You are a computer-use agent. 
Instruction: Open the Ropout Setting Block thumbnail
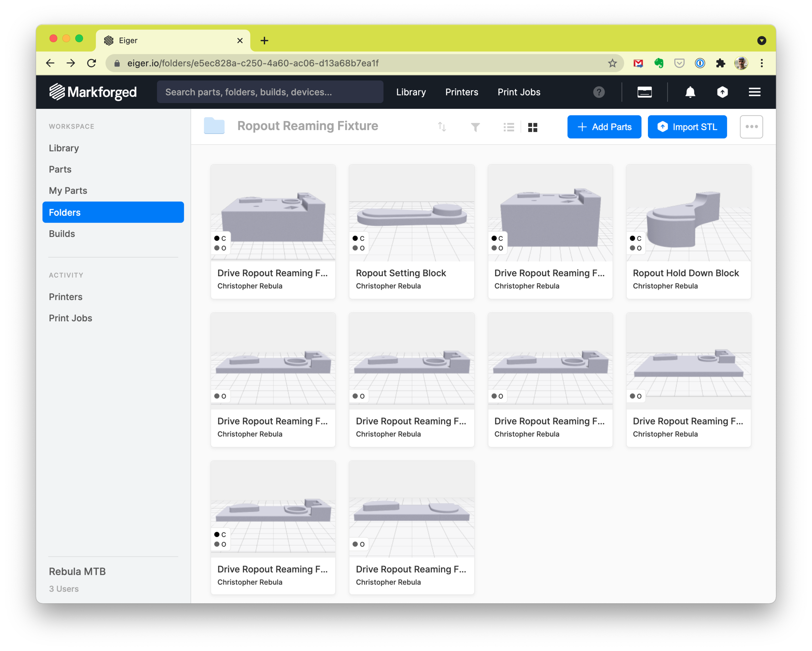tap(411, 212)
